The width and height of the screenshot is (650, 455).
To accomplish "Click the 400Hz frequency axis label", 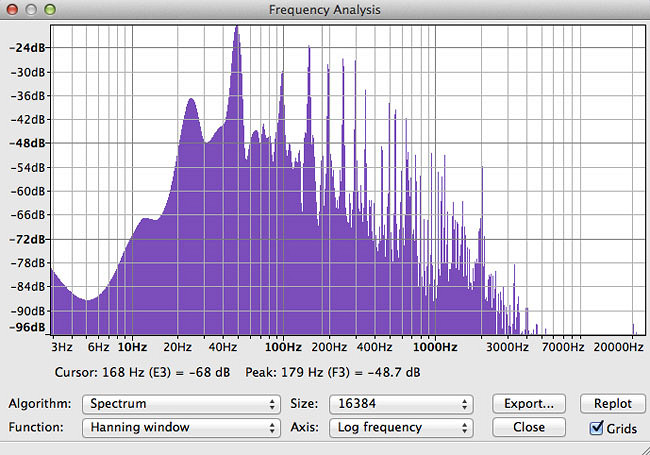I will tap(374, 347).
